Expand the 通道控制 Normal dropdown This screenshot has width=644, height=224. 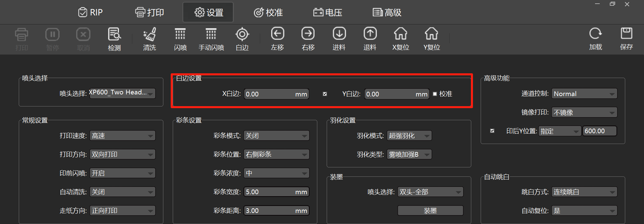click(x=584, y=94)
